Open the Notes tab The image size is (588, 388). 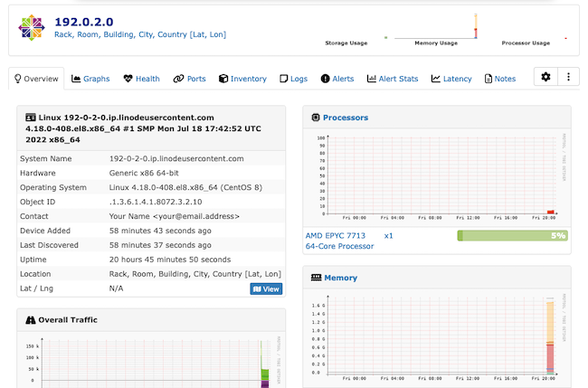[x=500, y=79]
